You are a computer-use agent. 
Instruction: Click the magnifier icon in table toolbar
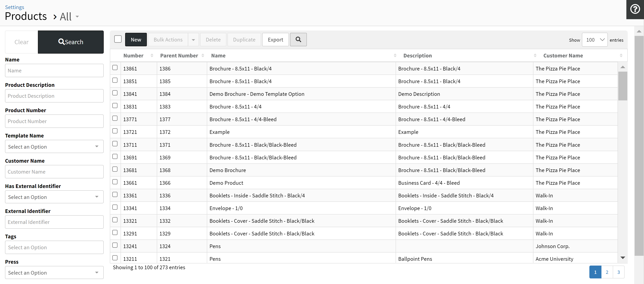click(298, 40)
